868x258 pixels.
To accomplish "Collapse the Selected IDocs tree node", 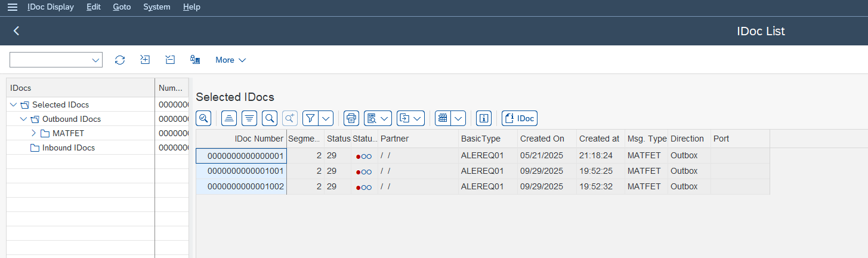I will [x=14, y=105].
